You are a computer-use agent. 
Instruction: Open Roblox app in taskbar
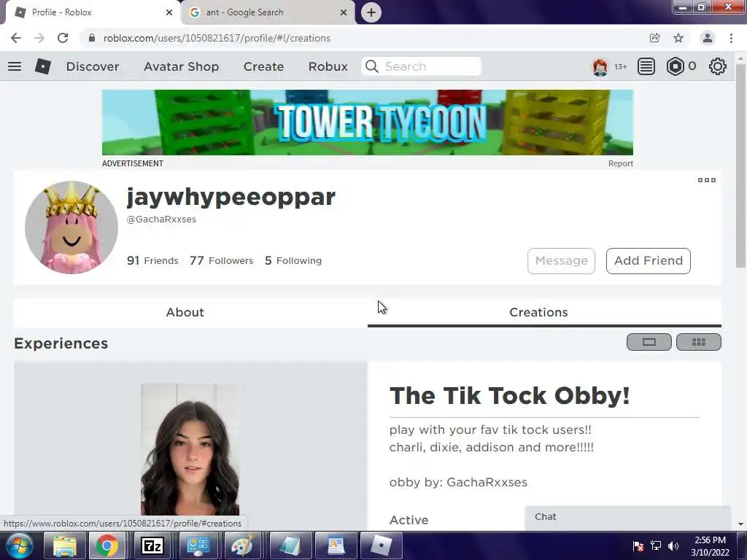pyautogui.click(x=381, y=545)
